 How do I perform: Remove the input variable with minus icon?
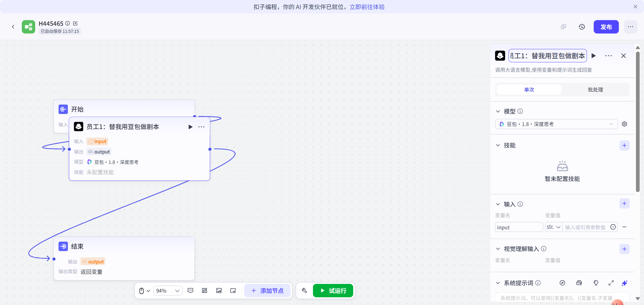tap(625, 227)
